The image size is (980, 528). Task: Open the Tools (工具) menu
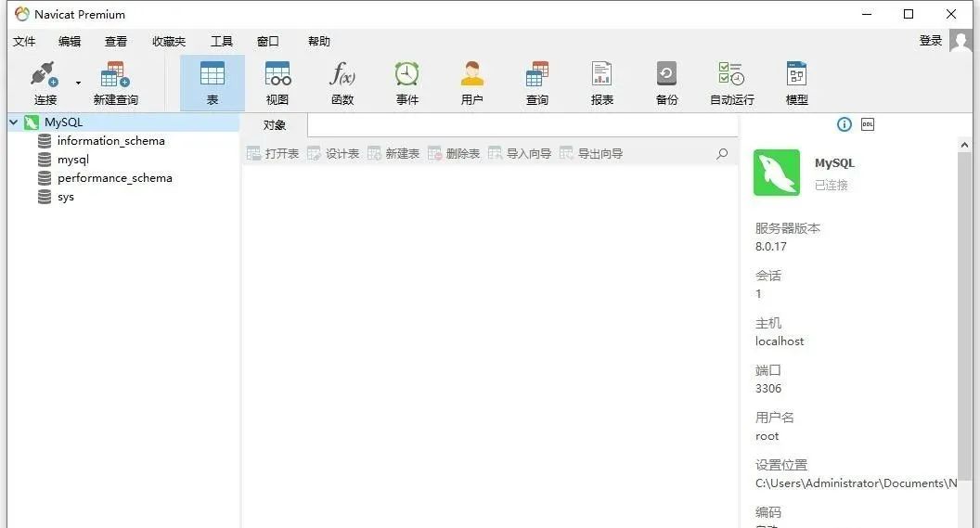pyautogui.click(x=221, y=41)
